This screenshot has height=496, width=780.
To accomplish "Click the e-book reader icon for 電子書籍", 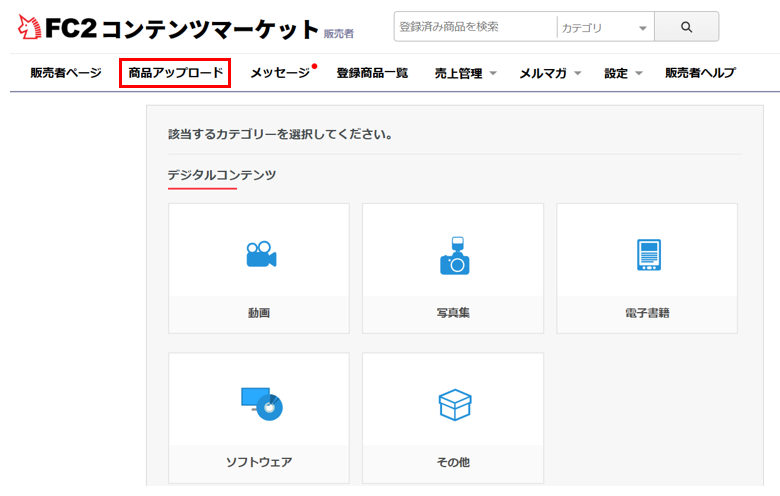I will pyautogui.click(x=648, y=256).
